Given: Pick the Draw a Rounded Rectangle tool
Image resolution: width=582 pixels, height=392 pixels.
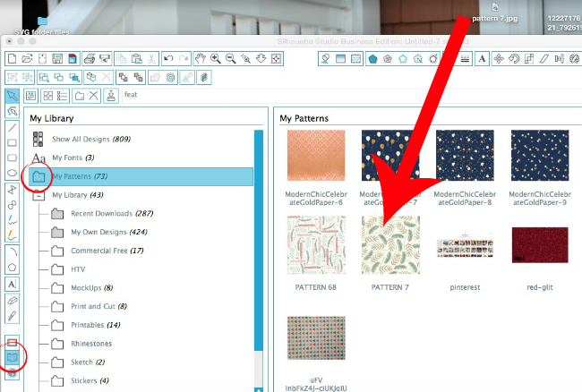Looking at the screenshot, I should (13, 158).
